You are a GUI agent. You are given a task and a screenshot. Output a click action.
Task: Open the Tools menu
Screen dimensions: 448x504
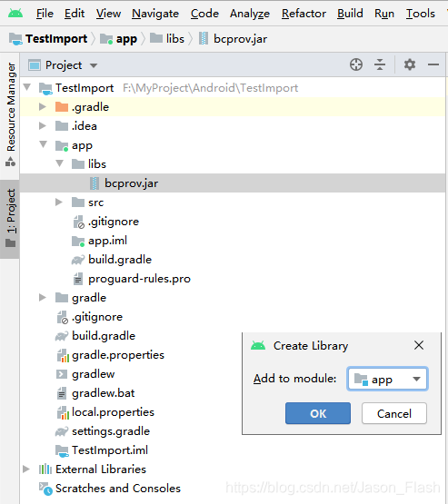point(421,14)
